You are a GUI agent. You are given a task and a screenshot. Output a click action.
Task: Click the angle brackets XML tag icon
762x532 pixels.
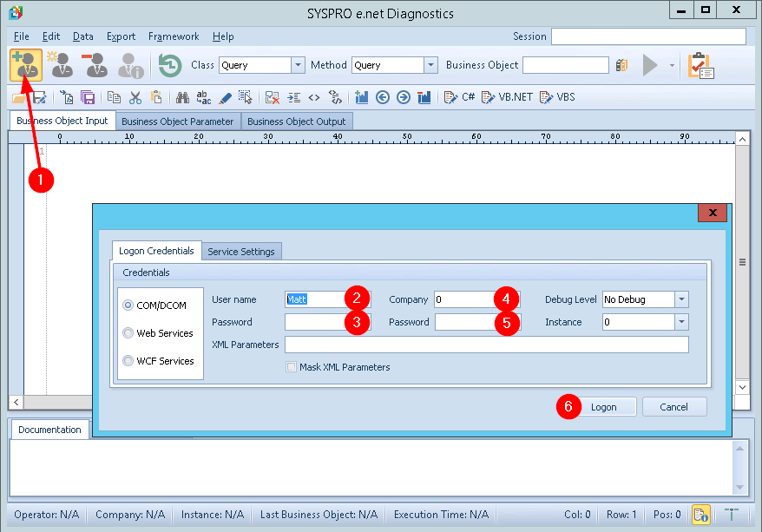(x=314, y=98)
